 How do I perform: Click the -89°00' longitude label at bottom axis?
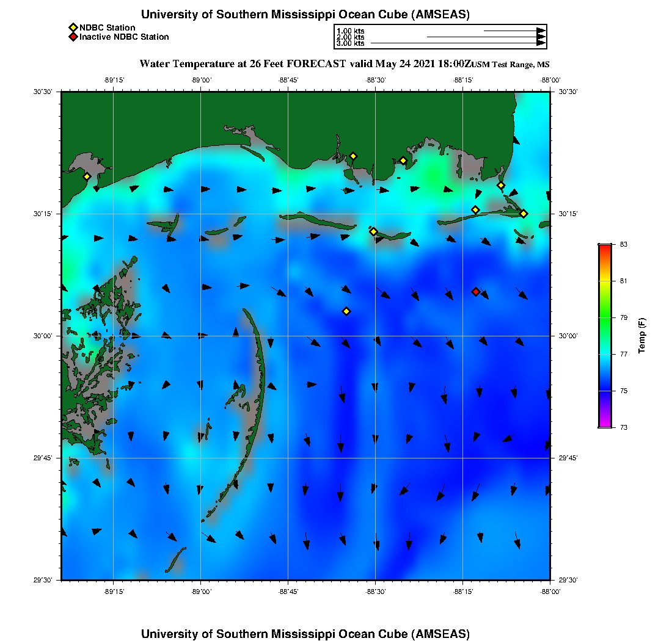(201, 592)
